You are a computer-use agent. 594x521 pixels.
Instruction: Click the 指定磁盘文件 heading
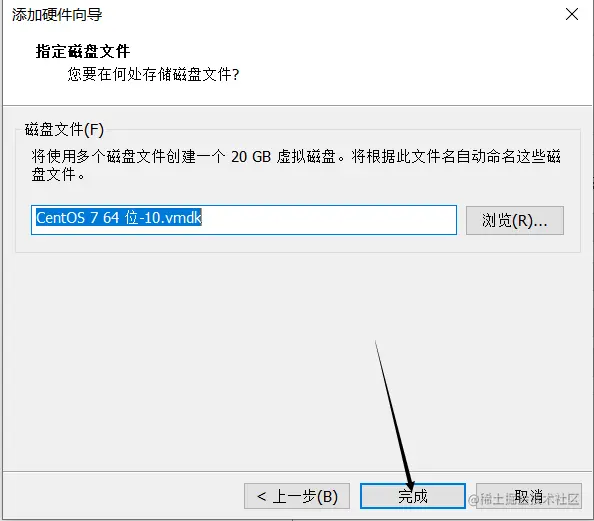83,51
